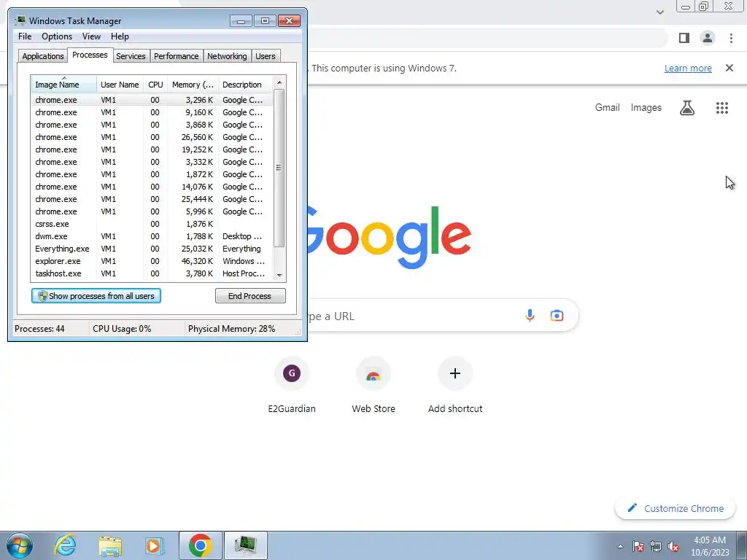Open Task Manager File menu
This screenshot has width=747, height=560.
[x=25, y=36]
